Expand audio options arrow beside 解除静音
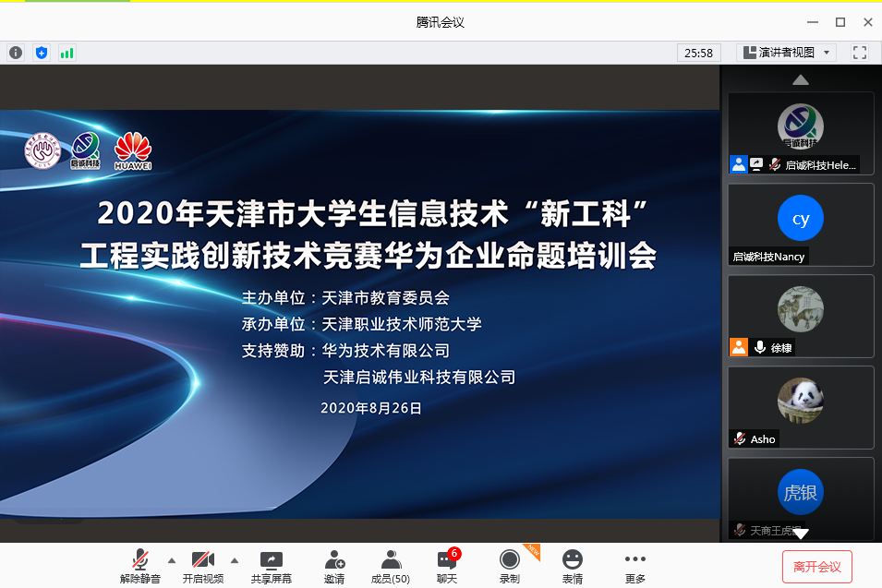Image resolution: width=882 pixels, height=588 pixels. coord(172,560)
